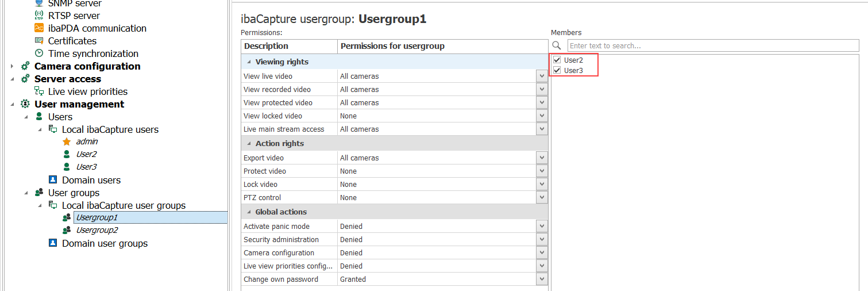Click the admin star icon

(x=67, y=141)
